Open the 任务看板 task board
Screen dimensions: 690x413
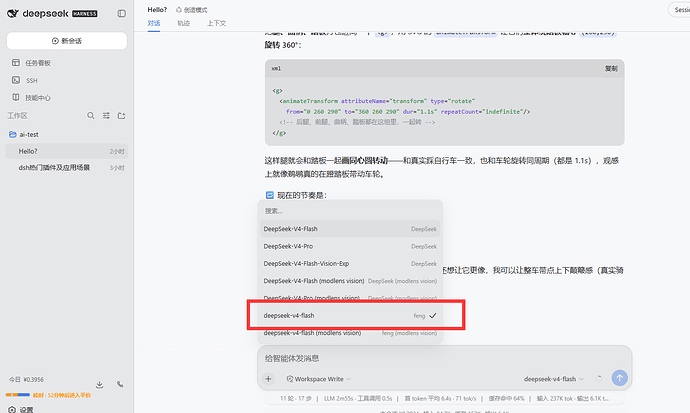pos(38,63)
